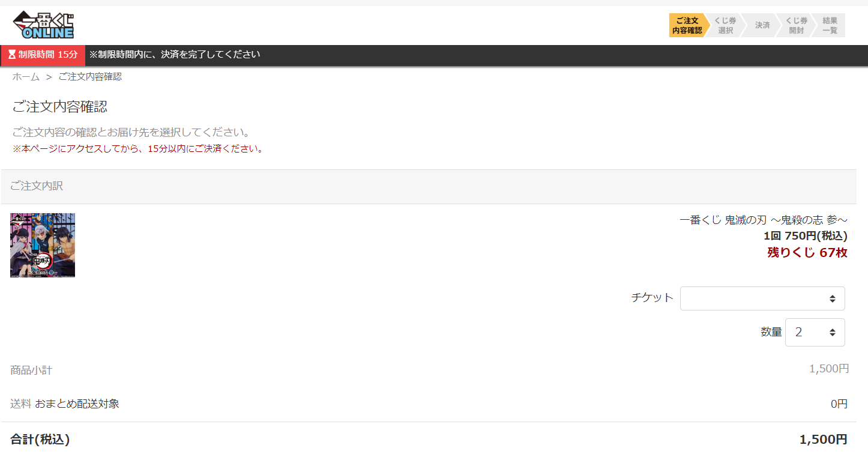Select the くじ券選択 progress step
Viewport: 868px width, 457px height.
[x=725, y=25]
